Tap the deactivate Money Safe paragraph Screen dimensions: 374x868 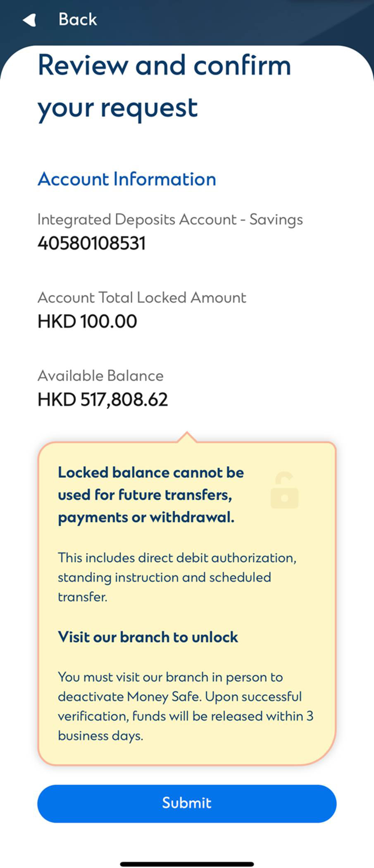click(186, 706)
